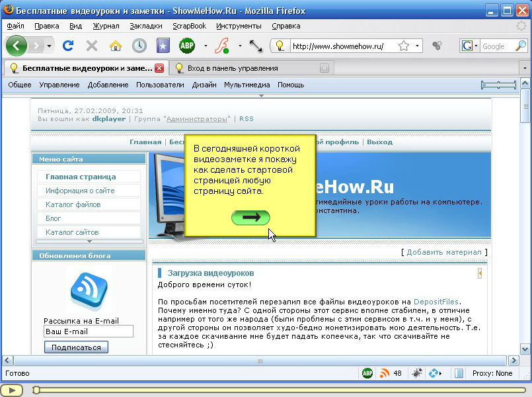532x397 pixels.
Task: Click the orange RSS status bar icon
Action: 385,373
